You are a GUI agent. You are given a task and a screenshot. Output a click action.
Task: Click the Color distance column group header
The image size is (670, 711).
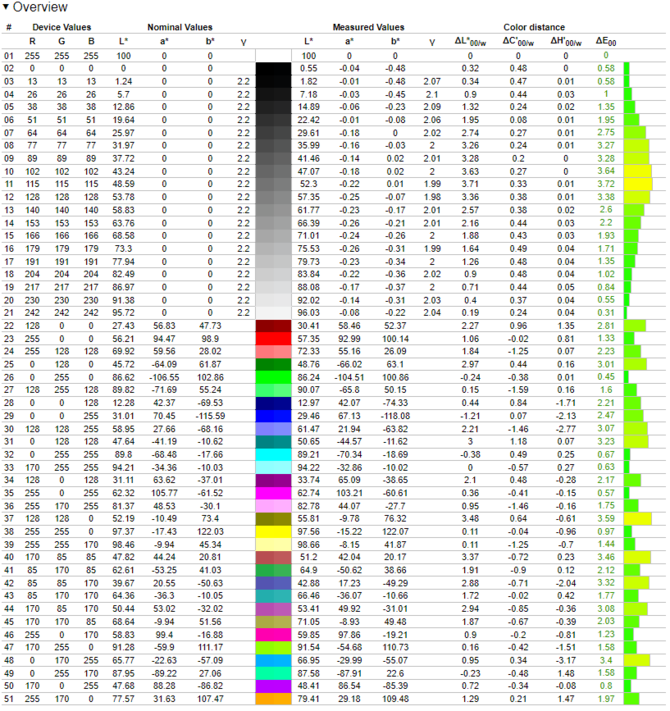pos(534,27)
